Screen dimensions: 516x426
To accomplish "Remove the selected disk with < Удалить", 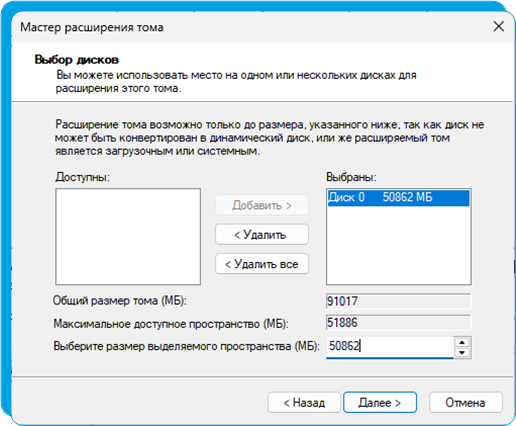I will click(x=262, y=235).
